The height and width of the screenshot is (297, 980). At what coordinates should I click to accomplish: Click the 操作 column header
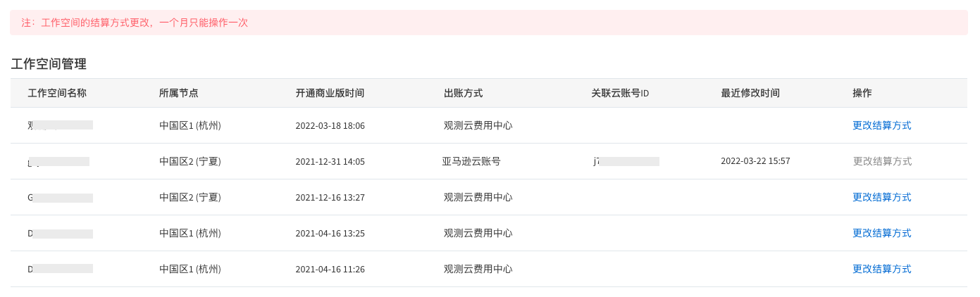pos(862,93)
